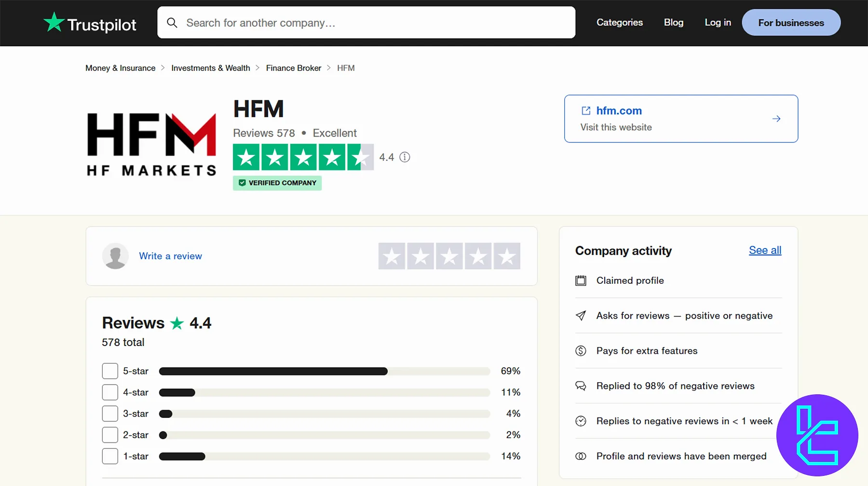Click the verified company checkmark badge
The width and height of the screenshot is (868, 486).
277,183
